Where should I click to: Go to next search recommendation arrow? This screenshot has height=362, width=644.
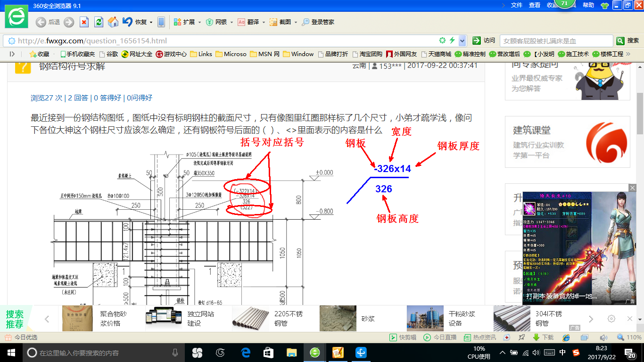591,319
